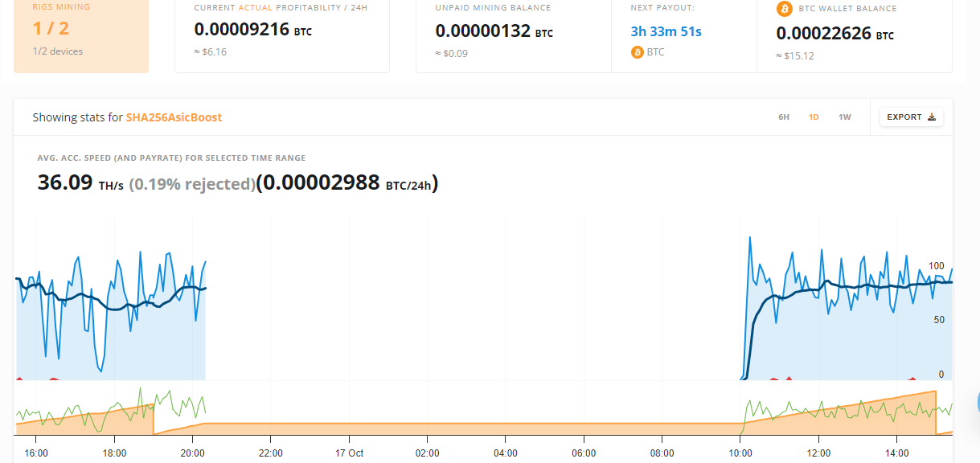This screenshot has width=980, height=463.
Task: Click the 20:00 time axis label
Action: click(192, 453)
